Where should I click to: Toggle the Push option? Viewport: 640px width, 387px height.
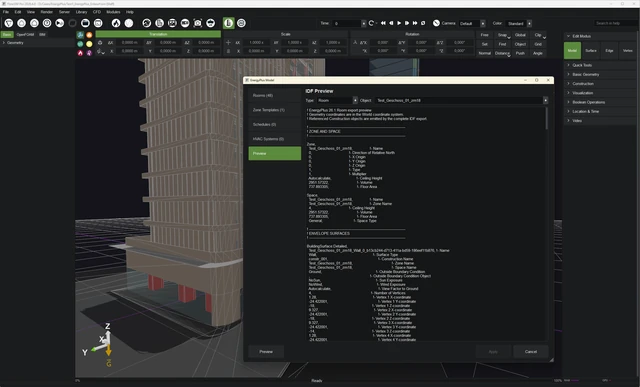520,53
